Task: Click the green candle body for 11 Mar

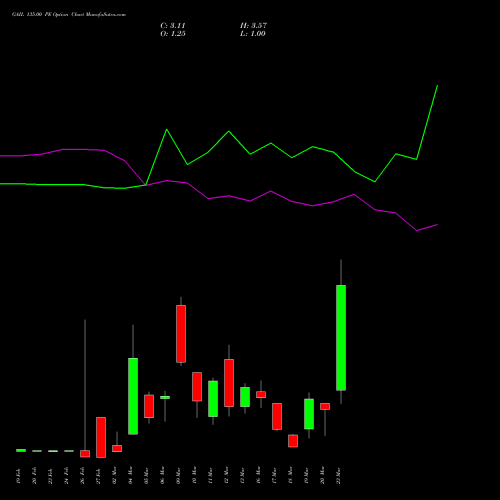Action: 213,399
